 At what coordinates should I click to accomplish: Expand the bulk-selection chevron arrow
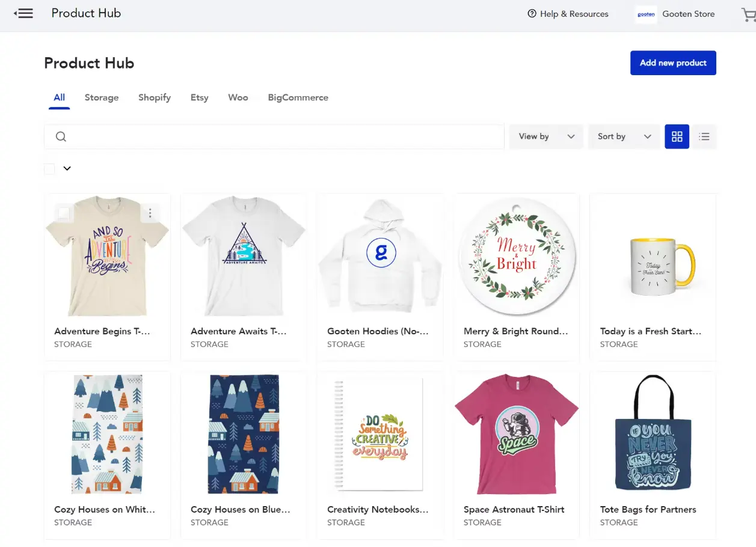pyautogui.click(x=67, y=168)
